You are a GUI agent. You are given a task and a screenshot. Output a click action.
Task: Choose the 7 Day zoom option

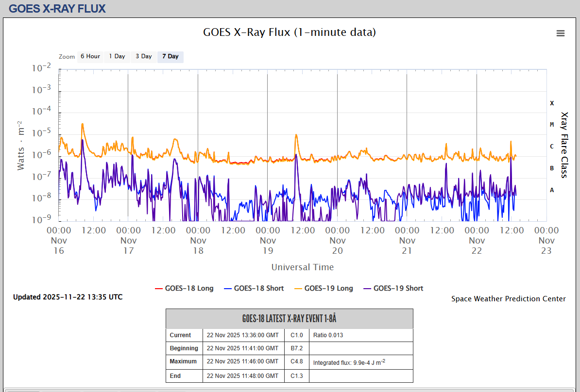tap(170, 56)
